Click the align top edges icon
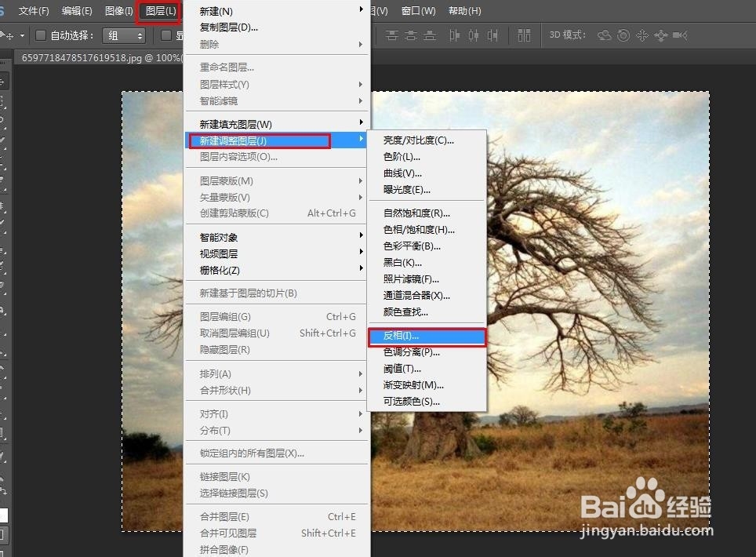This screenshot has width=756, height=557. click(x=392, y=35)
